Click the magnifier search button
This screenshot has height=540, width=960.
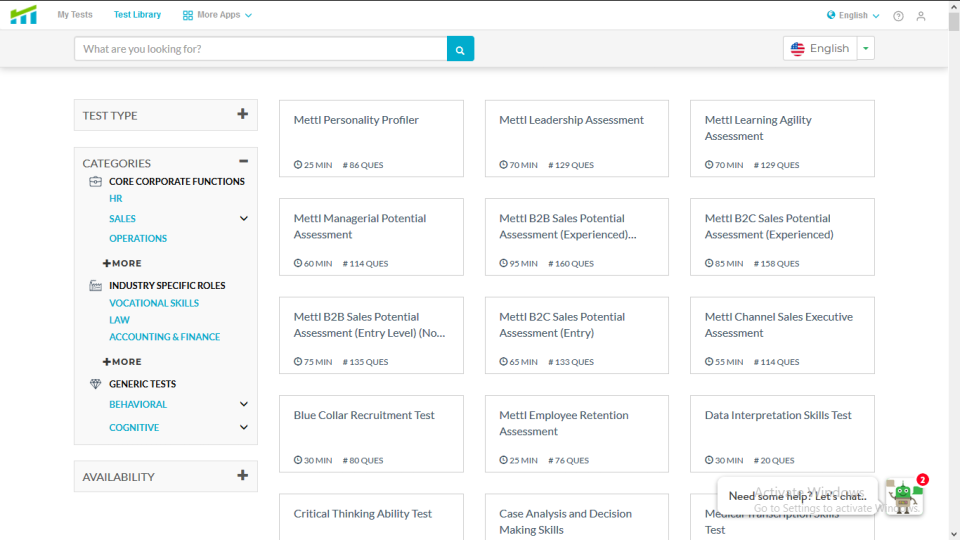[460, 49]
